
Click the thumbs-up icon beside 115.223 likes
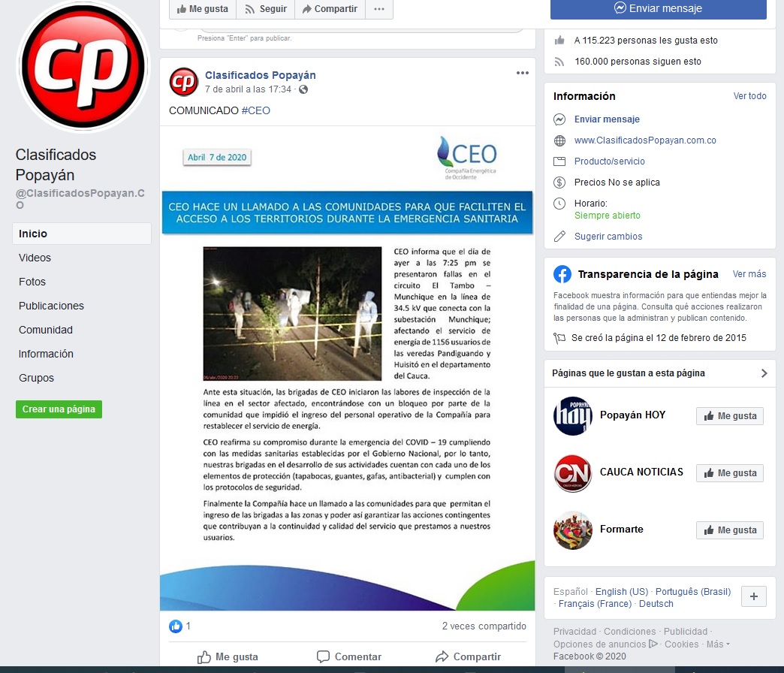pos(559,41)
